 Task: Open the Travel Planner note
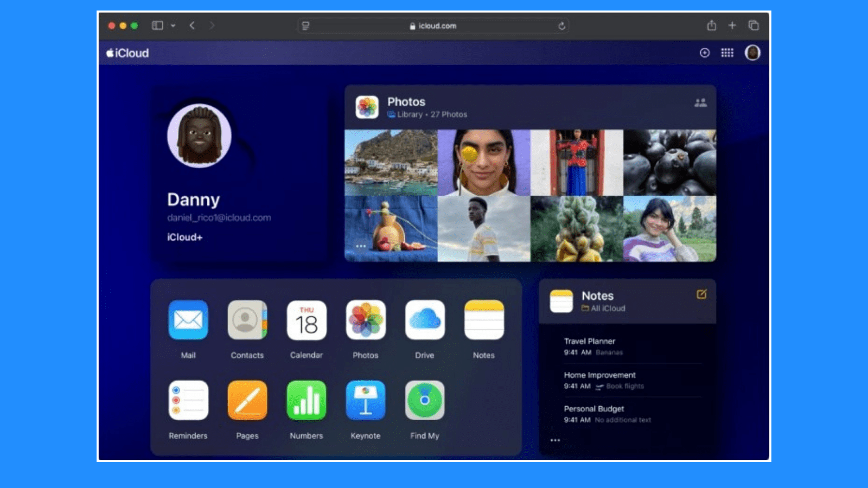[589, 341]
